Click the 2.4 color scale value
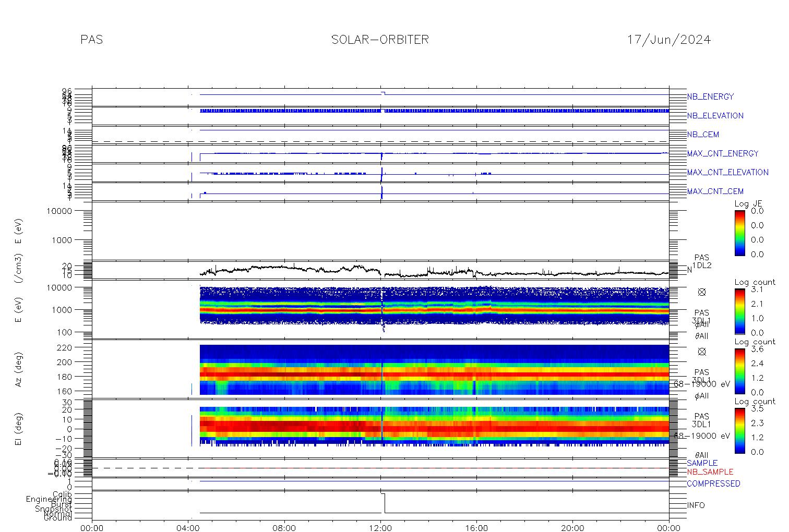Image resolution: width=789 pixels, height=532 pixels. pyautogui.click(x=757, y=364)
